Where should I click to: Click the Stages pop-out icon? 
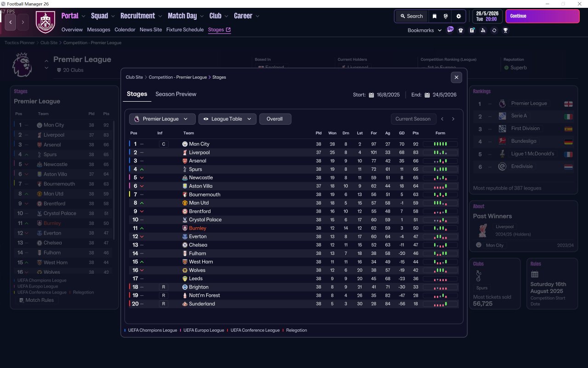click(228, 30)
